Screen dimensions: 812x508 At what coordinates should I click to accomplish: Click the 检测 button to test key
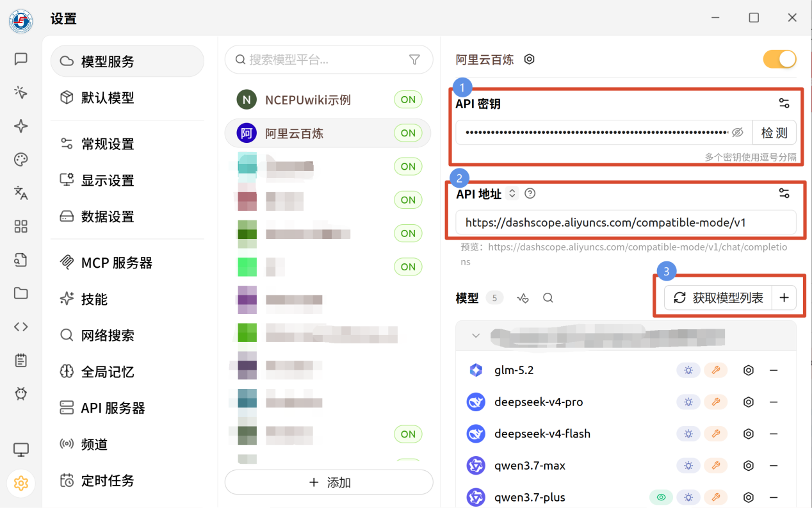774,133
